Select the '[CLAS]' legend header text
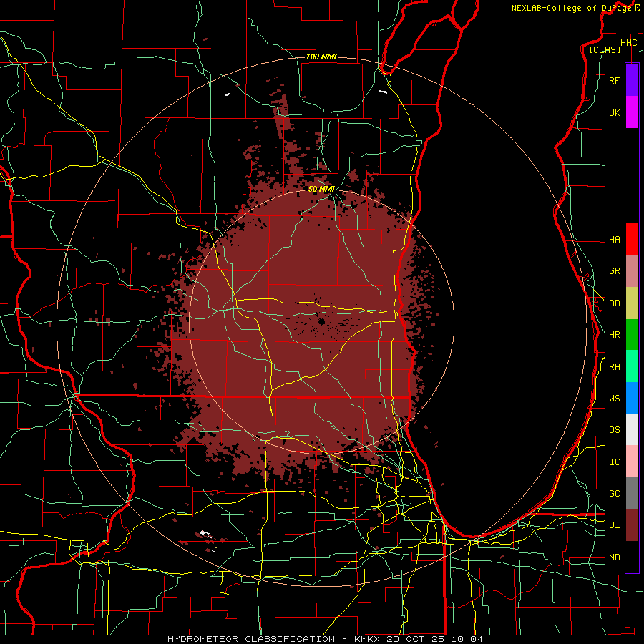The height and width of the screenshot is (644, 644). [605, 50]
